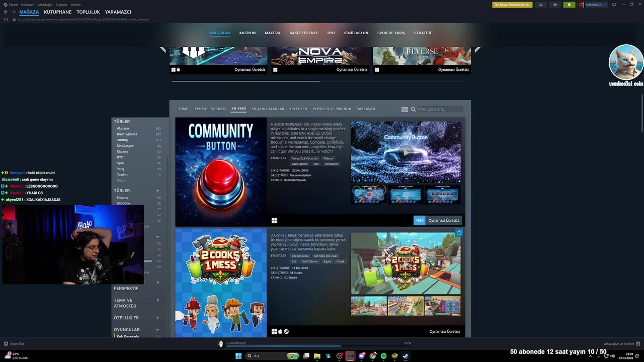Click in the tag search input field

(x=440, y=109)
